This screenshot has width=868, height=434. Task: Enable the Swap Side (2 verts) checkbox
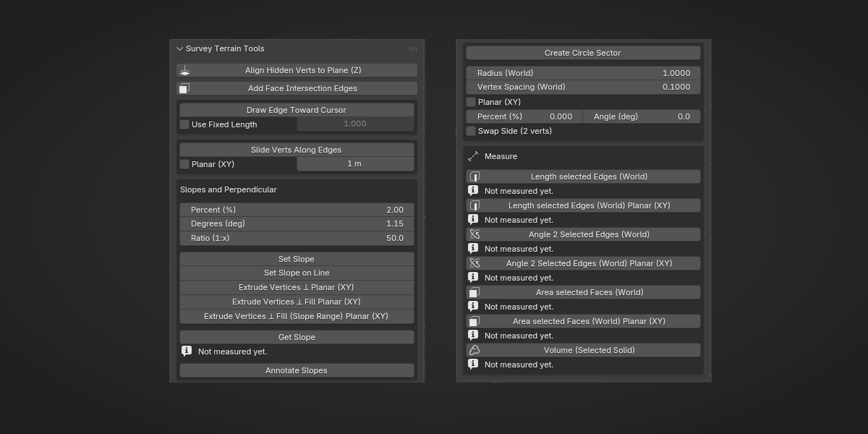click(x=471, y=131)
